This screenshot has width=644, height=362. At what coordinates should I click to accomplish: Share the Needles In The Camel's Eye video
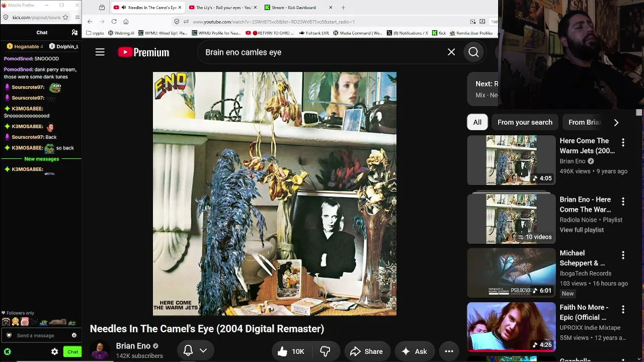point(367,351)
